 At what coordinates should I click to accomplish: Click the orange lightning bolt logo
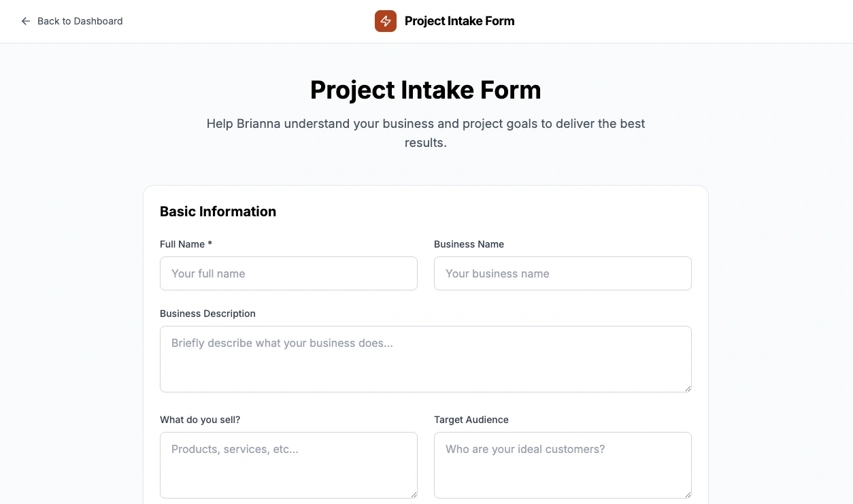386,21
